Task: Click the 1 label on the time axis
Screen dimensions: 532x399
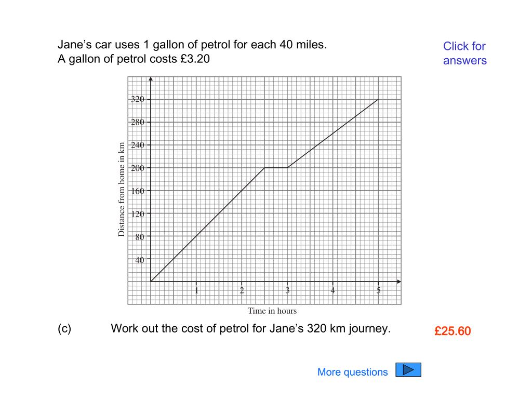Action: [196, 290]
